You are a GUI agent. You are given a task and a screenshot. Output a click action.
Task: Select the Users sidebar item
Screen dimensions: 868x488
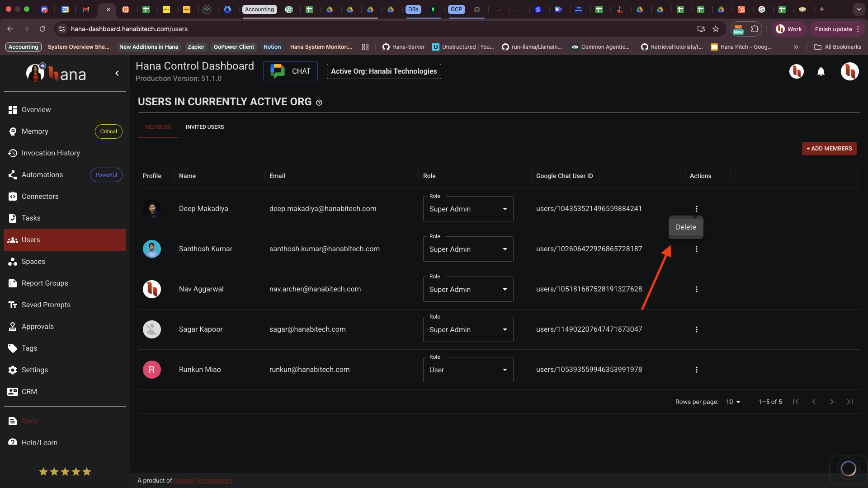pyautogui.click(x=65, y=240)
